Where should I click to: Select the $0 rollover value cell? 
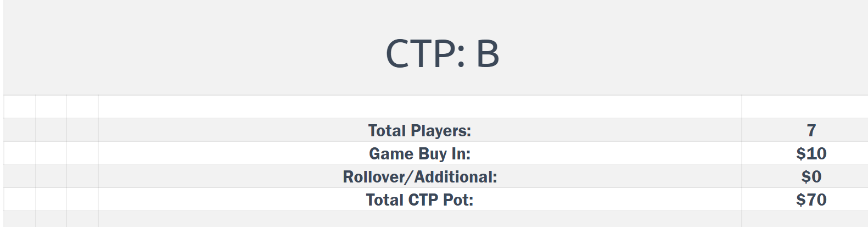point(810,176)
